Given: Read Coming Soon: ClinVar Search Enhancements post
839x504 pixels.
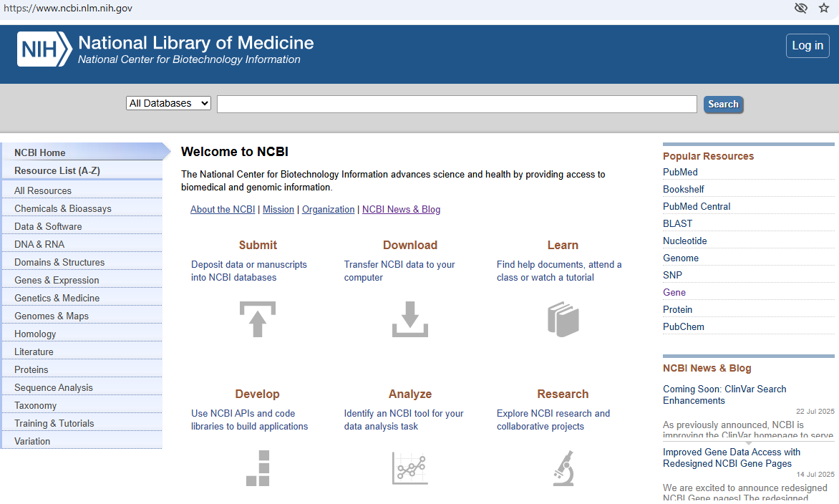Looking at the screenshot, I should (724, 395).
